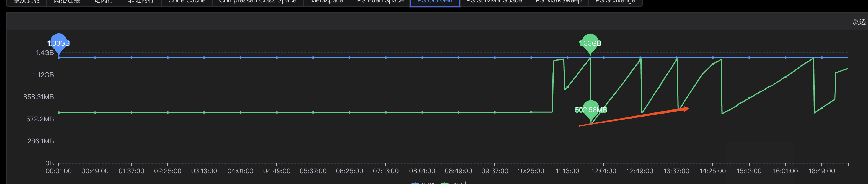
Task: Click the 08:01:00 time axis label
Action: coord(422,171)
